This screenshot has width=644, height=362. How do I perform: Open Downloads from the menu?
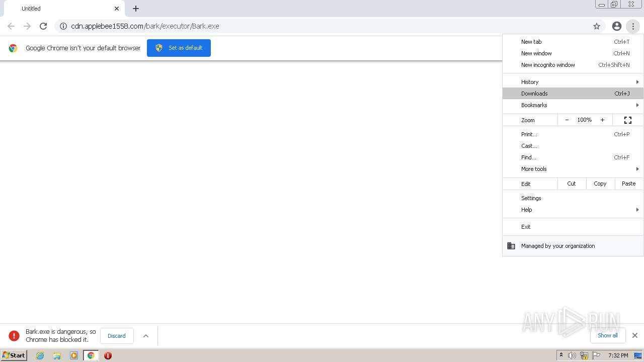pyautogui.click(x=573, y=94)
